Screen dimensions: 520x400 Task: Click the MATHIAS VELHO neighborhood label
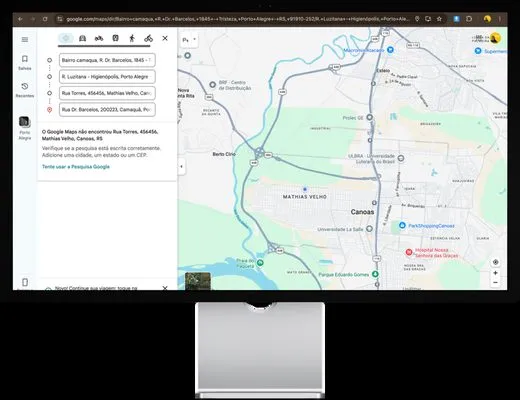click(305, 197)
